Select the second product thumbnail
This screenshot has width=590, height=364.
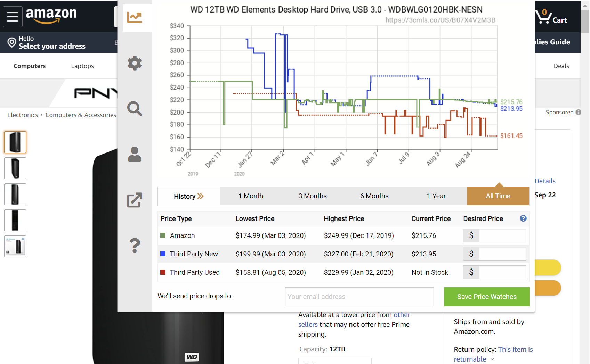tap(15, 168)
